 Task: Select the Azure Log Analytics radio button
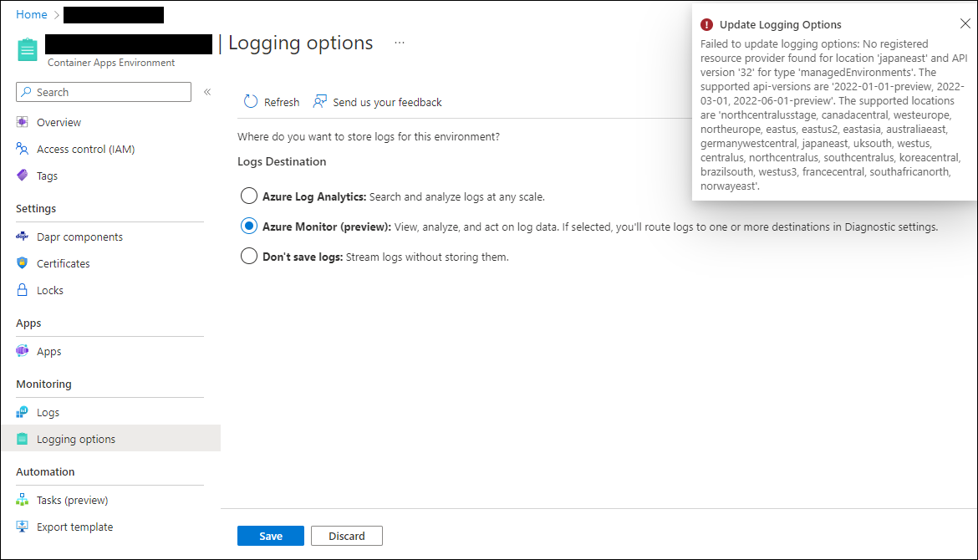[248, 196]
